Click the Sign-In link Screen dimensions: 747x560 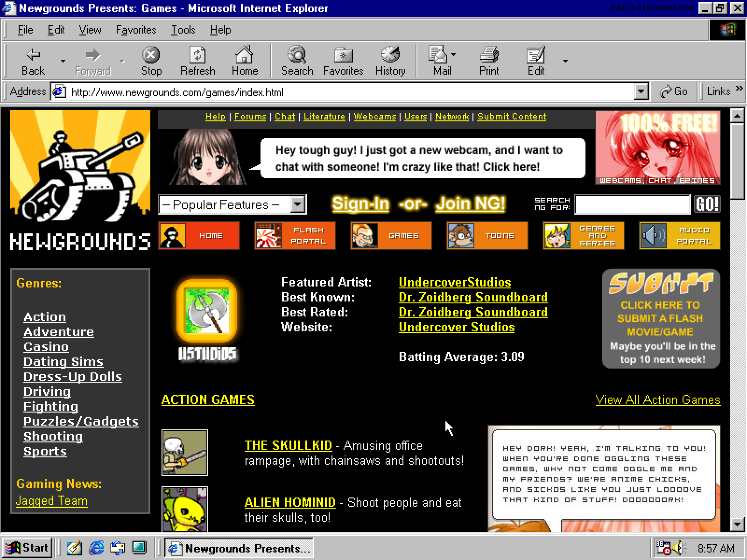click(360, 203)
